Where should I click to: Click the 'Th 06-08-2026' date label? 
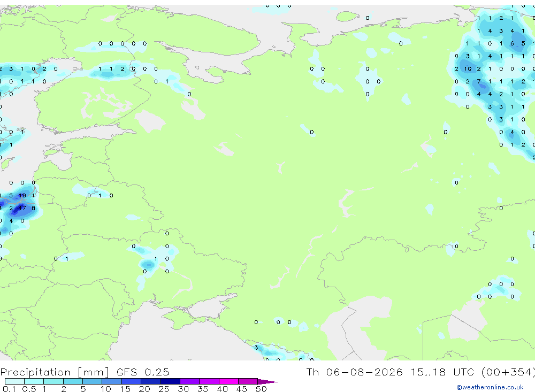(x=354, y=372)
